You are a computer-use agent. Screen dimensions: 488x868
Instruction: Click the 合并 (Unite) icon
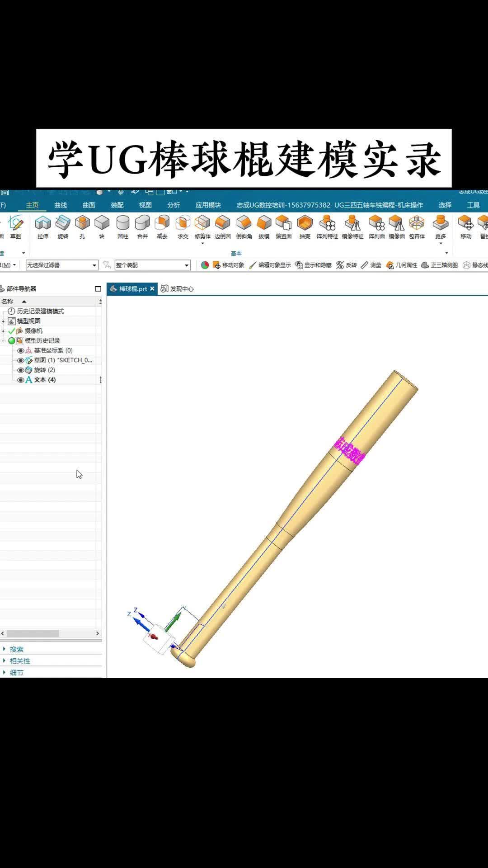pos(142,226)
